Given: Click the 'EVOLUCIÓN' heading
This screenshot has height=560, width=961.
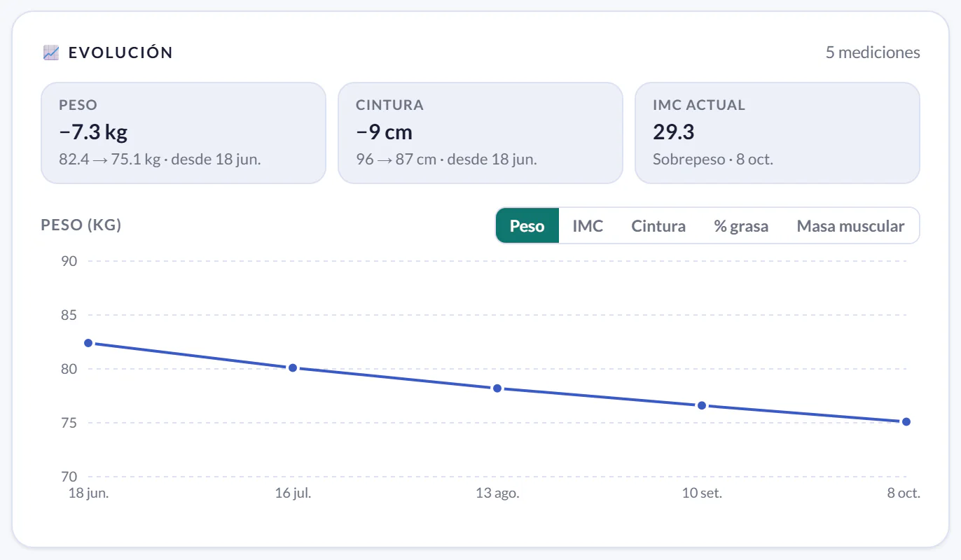Looking at the screenshot, I should 120,52.
